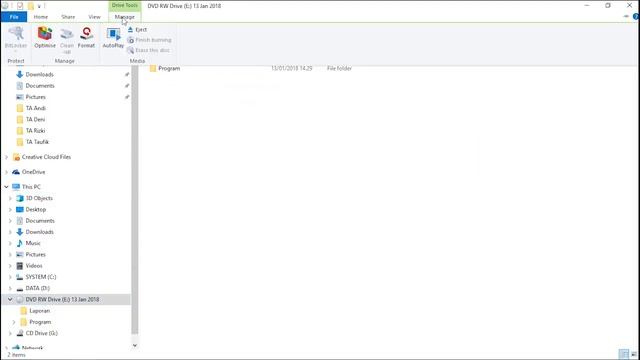Image resolution: width=640 pixels, height=360 pixels.
Task: Minimize the ribbon using the caret icon
Action: click(626, 17)
